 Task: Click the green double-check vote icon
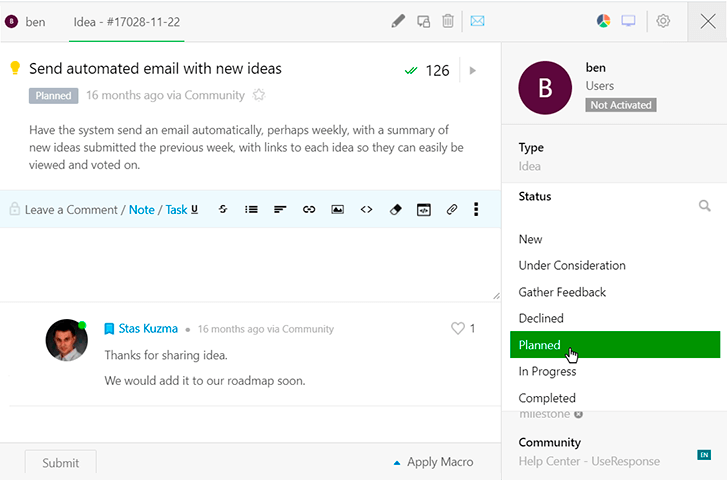click(x=411, y=70)
